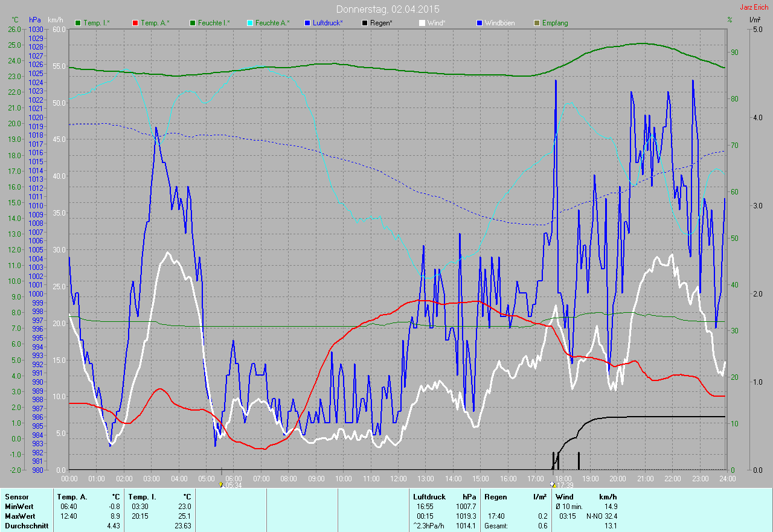Click the "Gesamt:" rain total label
This screenshot has height=532, width=773.
click(x=496, y=526)
